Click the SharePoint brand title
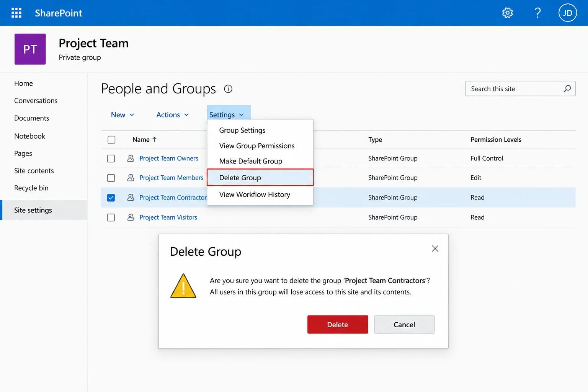Viewport: 588px width, 392px height. (59, 13)
